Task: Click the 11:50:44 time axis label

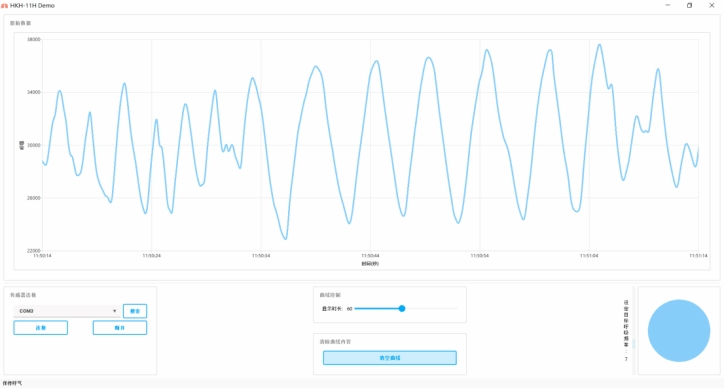Action: tap(370, 255)
